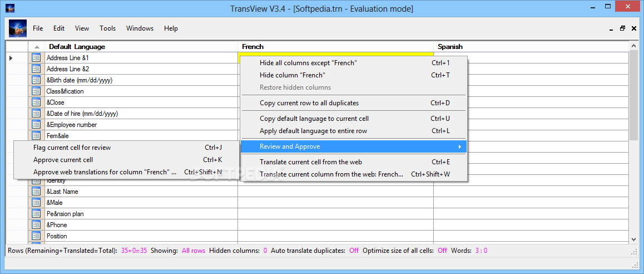Click row icon beside Address Line &1
Viewport: 644px width, 274px height.
[36, 58]
